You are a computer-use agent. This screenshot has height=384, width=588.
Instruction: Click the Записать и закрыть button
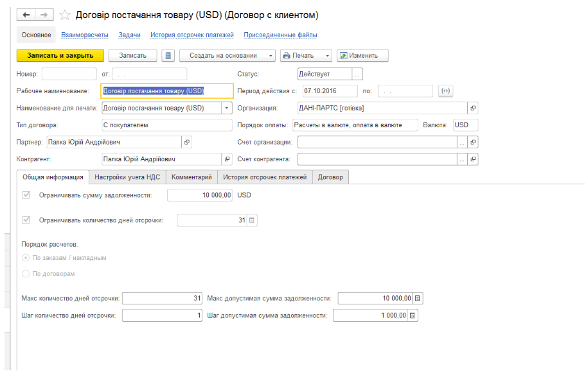tap(60, 56)
